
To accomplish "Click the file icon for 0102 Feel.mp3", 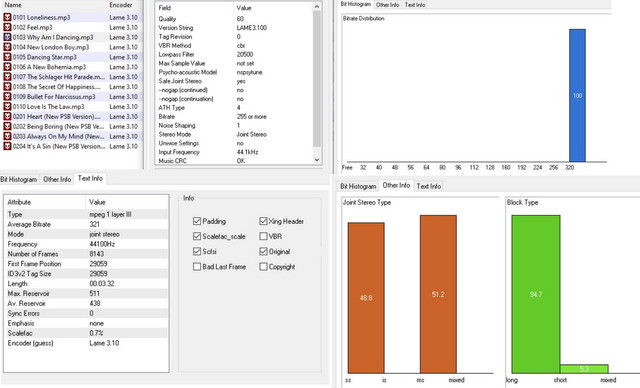I will pyautogui.click(x=7, y=27).
